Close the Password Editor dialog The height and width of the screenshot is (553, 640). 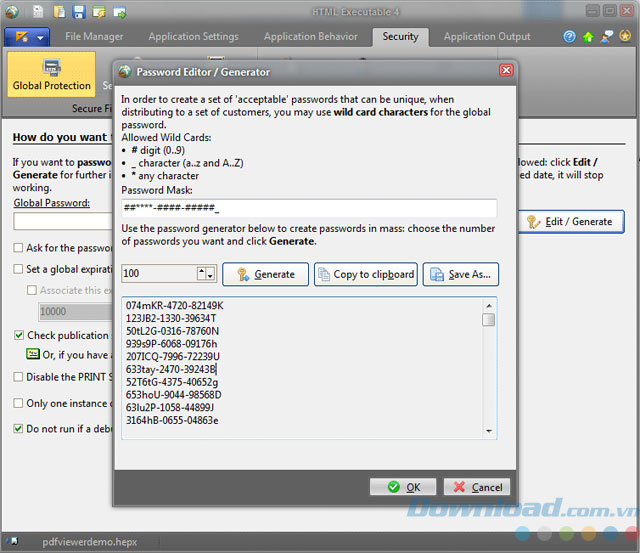(x=506, y=70)
